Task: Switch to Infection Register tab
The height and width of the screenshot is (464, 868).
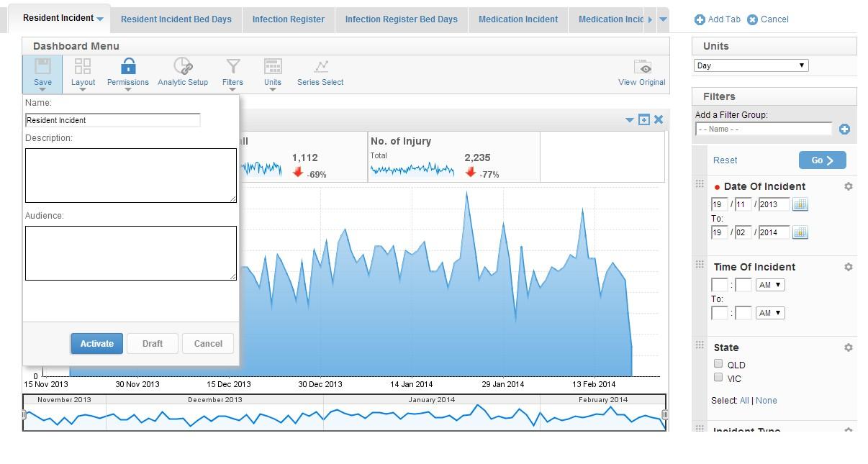Action: click(289, 19)
